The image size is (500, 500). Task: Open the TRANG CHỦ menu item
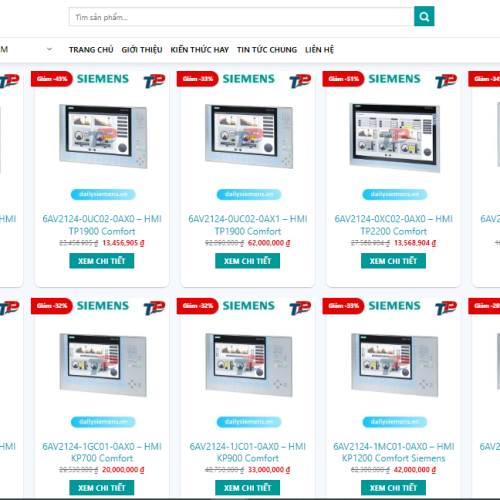[x=91, y=50]
